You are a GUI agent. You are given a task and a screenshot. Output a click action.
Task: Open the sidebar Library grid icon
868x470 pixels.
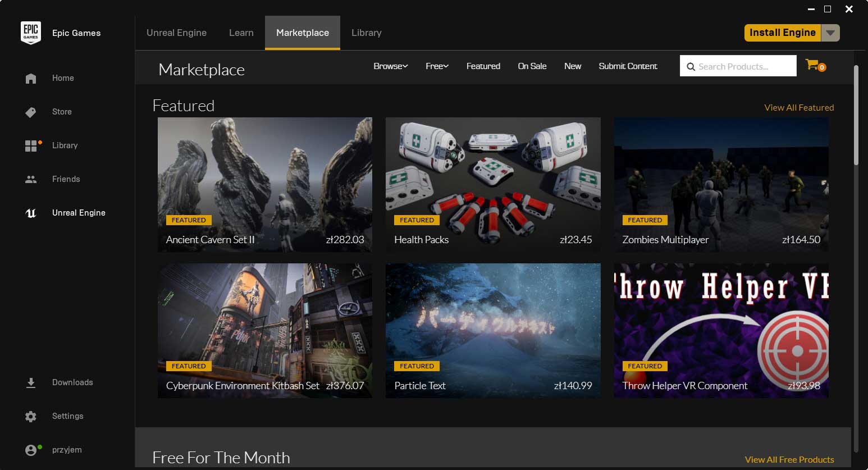31,146
